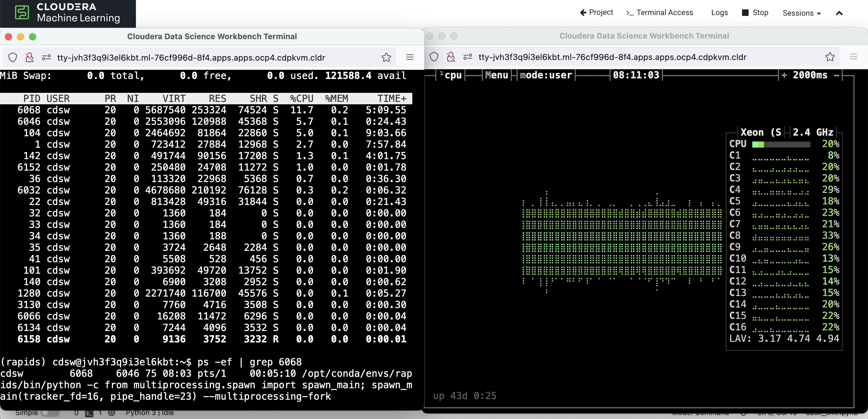Click right window shield icon

434,57
